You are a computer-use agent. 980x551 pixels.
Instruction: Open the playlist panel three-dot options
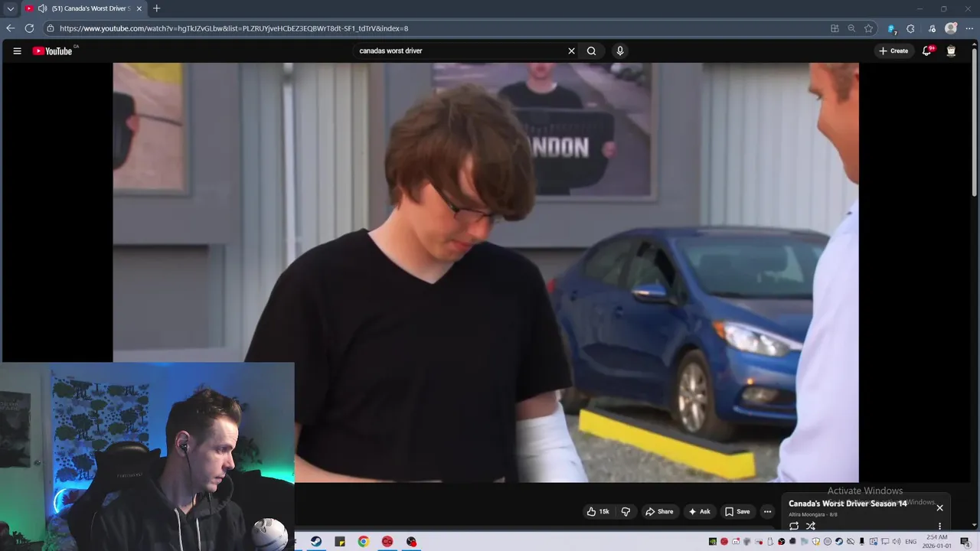tap(939, 526)
